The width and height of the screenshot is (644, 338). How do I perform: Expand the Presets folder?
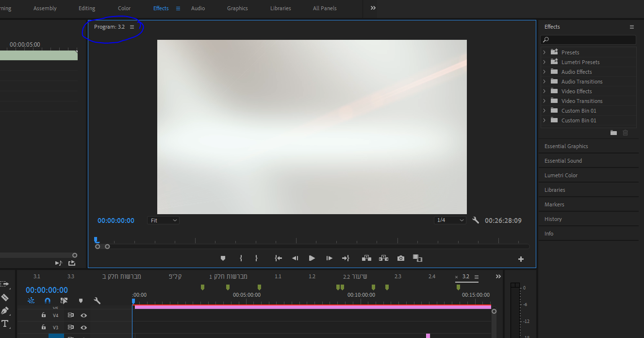tap(544, 52)
